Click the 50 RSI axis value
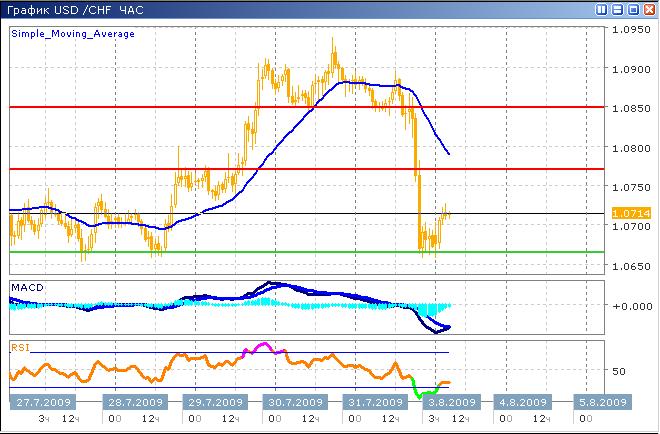Screen dimensions: 660x434 point(619,371)
